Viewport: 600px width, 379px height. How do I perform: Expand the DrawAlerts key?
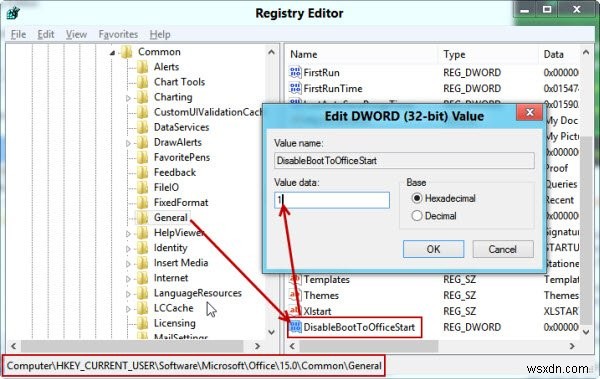tap(128, 143)
